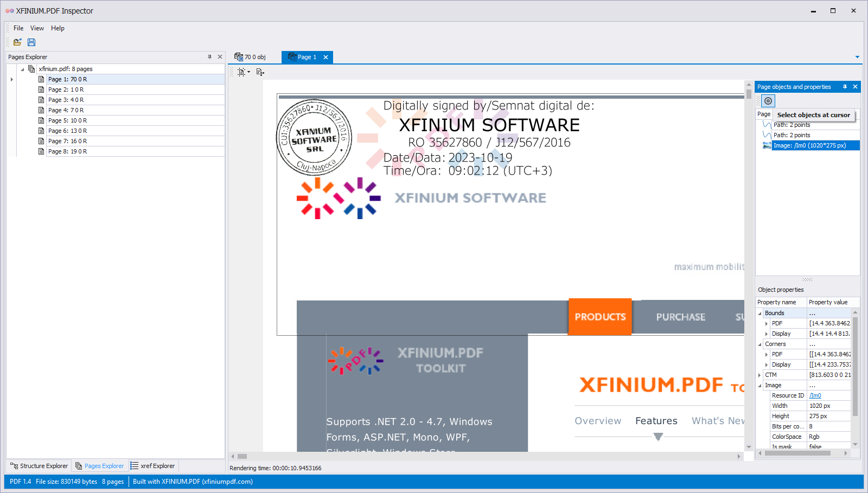The height and width of the screenshot is (493, 868).
Task: Collapse the Bounds property group
Action: tap(759, 313)
